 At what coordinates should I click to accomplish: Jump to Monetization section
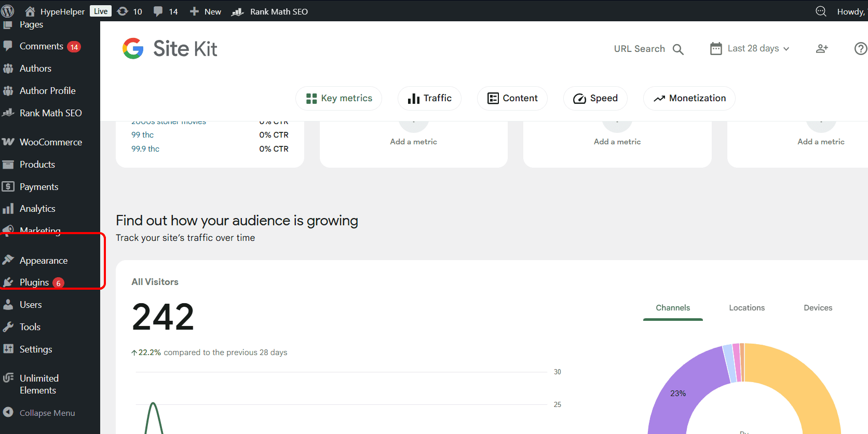click(x=689, y=98)
